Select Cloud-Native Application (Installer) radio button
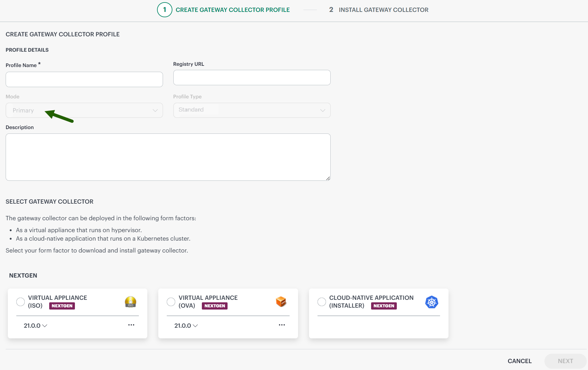 (x=322, y=302)
